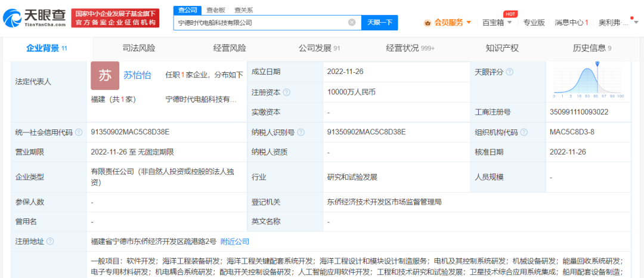Viewport: 644px width, 278px height.
Task: Select 营业期限 value 2022-11-26 至 无固定期限
Action: (132, 152)
